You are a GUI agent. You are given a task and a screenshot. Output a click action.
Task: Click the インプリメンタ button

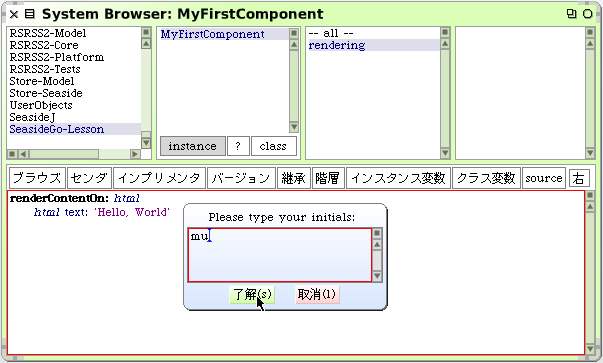(x=160, y=178)
